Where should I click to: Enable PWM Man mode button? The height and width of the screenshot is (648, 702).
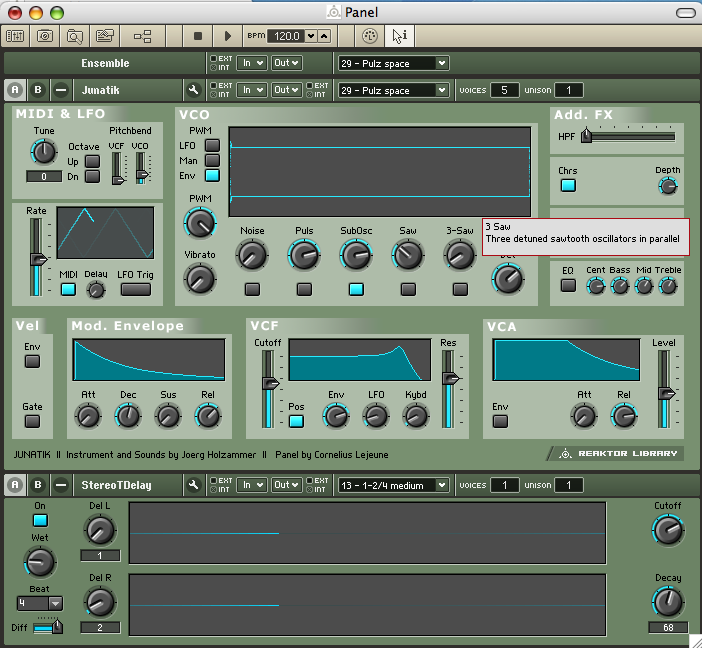pyautogui.click(x=212, y=160)
